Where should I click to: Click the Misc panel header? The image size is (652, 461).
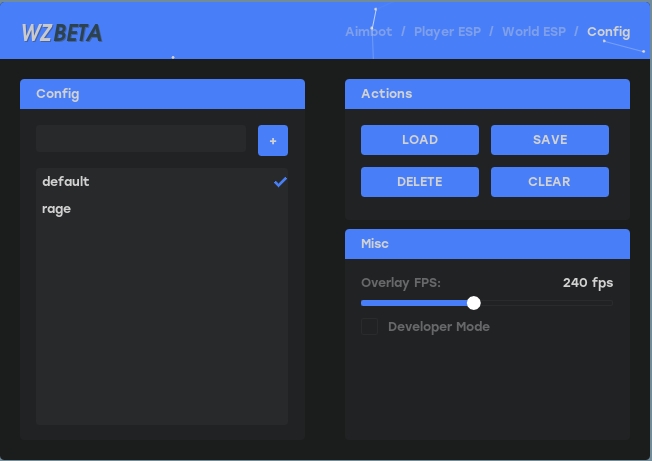tap(487, 244)
